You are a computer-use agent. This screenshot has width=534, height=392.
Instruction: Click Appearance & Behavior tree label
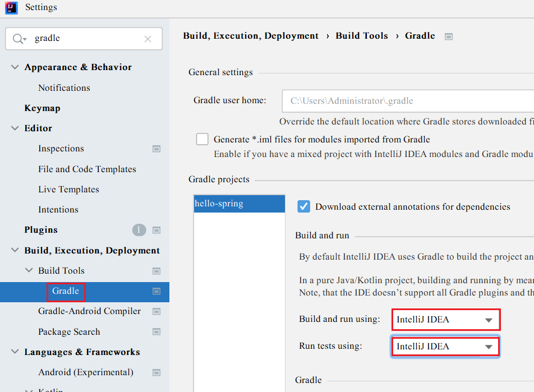coord(78,67)
